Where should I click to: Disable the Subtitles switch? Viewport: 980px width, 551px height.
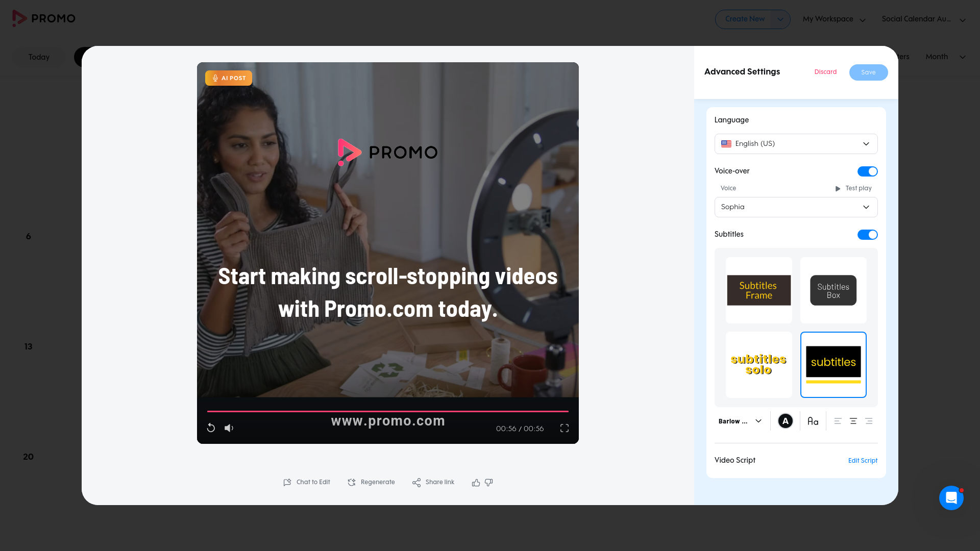pos(867,235)
